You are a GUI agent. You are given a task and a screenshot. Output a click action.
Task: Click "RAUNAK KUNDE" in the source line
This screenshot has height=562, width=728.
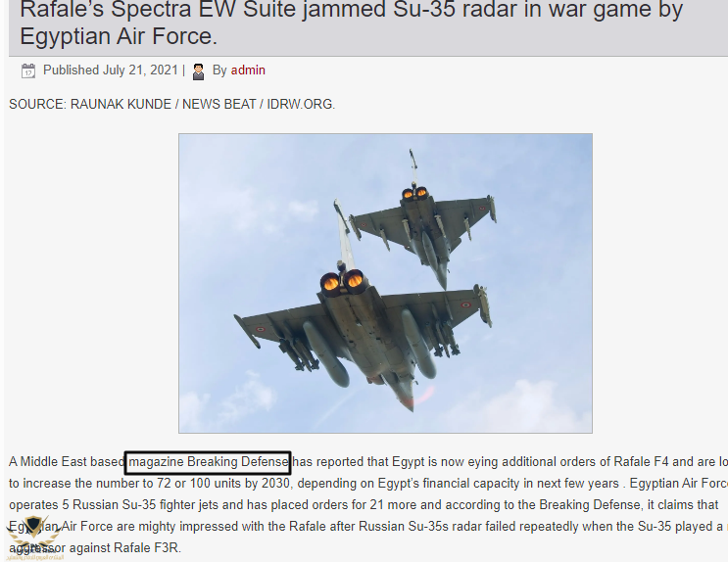pyautogui.click(x=121, y=105)
